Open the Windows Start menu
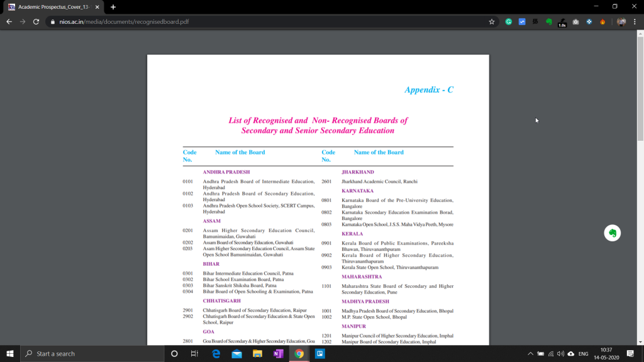 point(10,353)
